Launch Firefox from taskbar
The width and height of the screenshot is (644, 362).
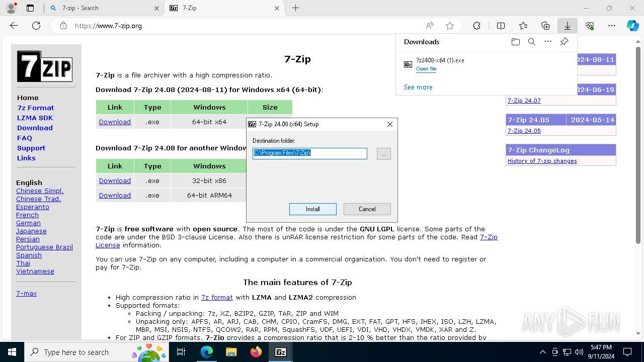click(256, 352)
